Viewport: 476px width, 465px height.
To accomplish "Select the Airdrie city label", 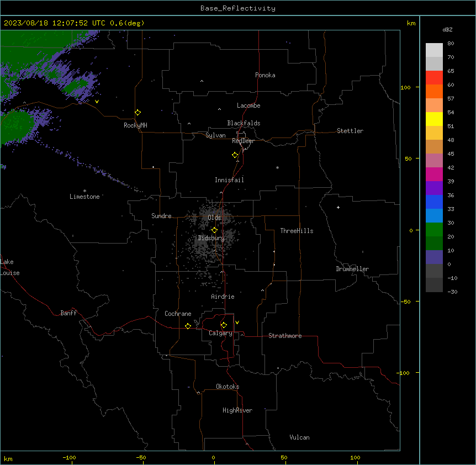I will (x=223, y=297).
